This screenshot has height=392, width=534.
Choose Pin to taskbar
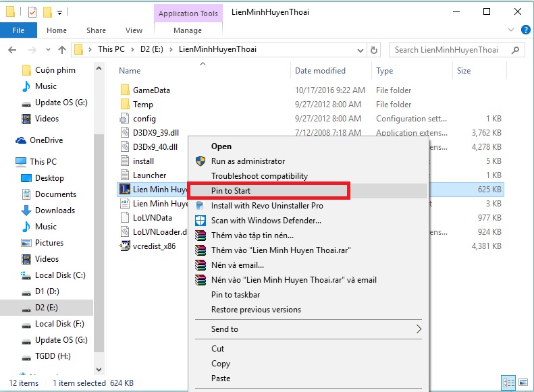(236, 295)
